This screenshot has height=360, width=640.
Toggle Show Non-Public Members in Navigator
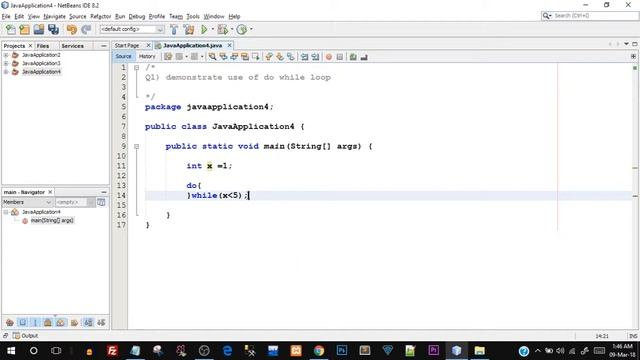tap(48, 323)
